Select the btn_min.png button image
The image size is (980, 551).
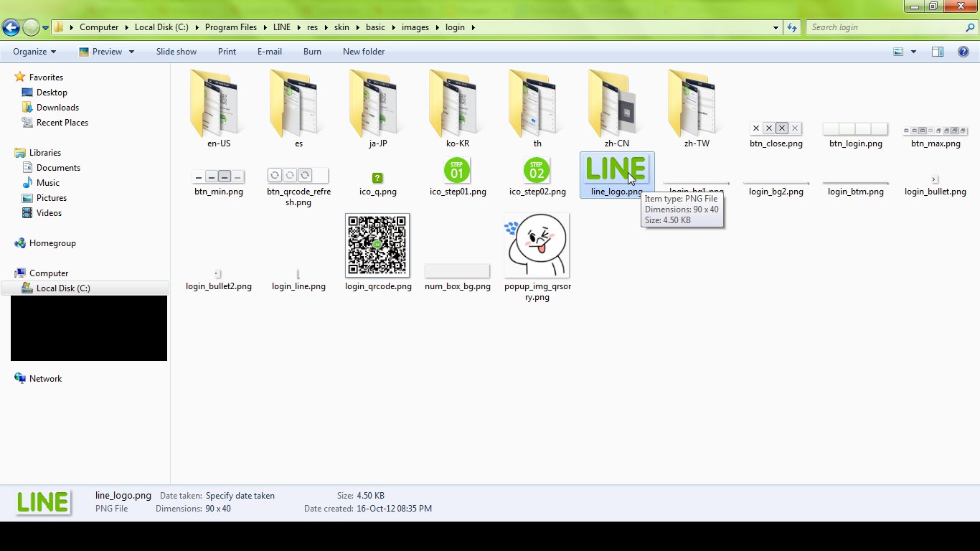[x=218, y=176]
